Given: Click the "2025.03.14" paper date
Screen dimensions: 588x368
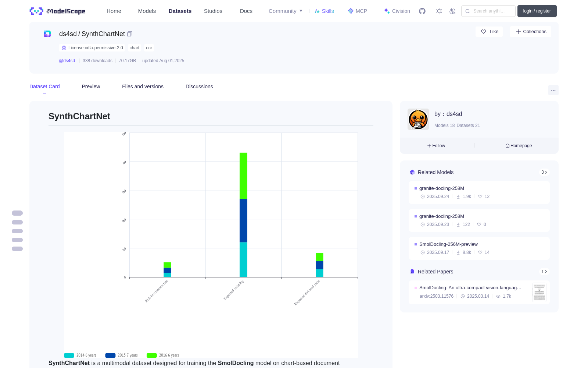Looking at the screenshot, I should (478, 296).
